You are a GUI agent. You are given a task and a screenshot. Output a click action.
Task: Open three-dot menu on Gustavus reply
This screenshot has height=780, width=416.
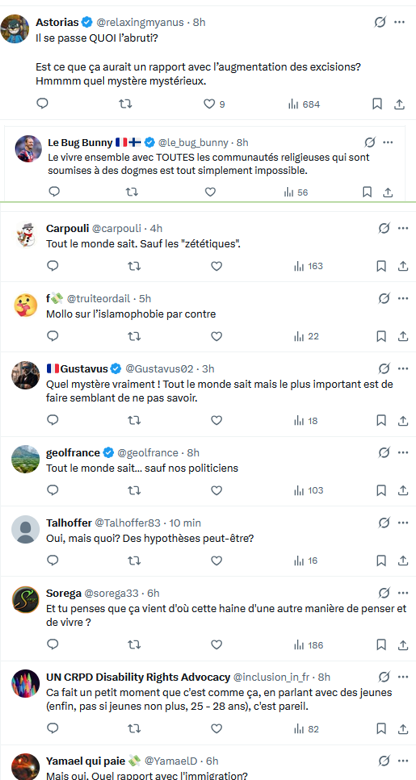[x=403, y=368]
